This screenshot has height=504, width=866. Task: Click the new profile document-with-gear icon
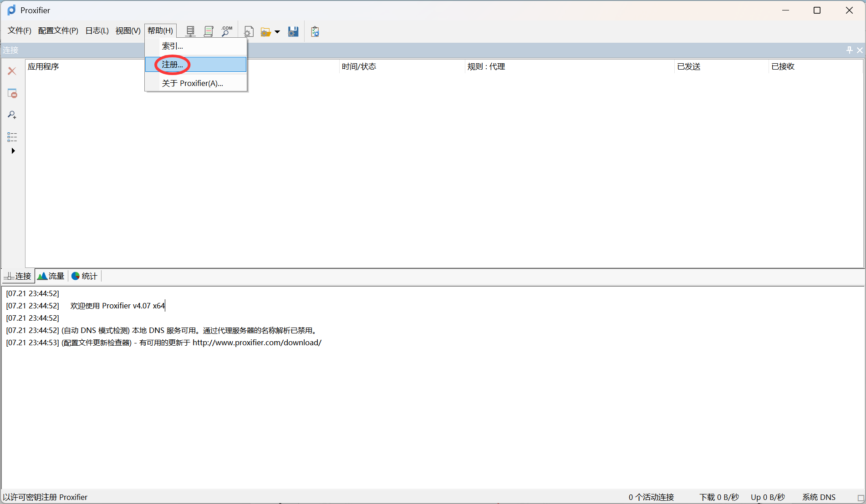pos(249,31)
